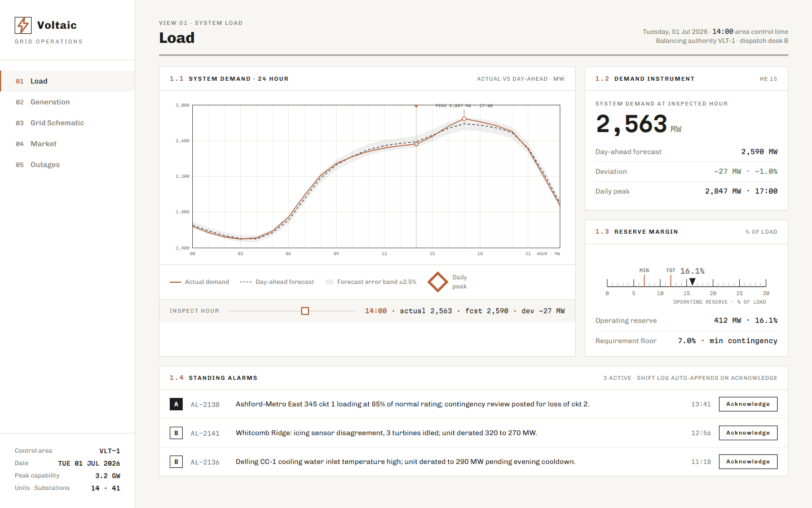
Task: Click the 11:18 alarm timestamp
Action: (701, 462)
